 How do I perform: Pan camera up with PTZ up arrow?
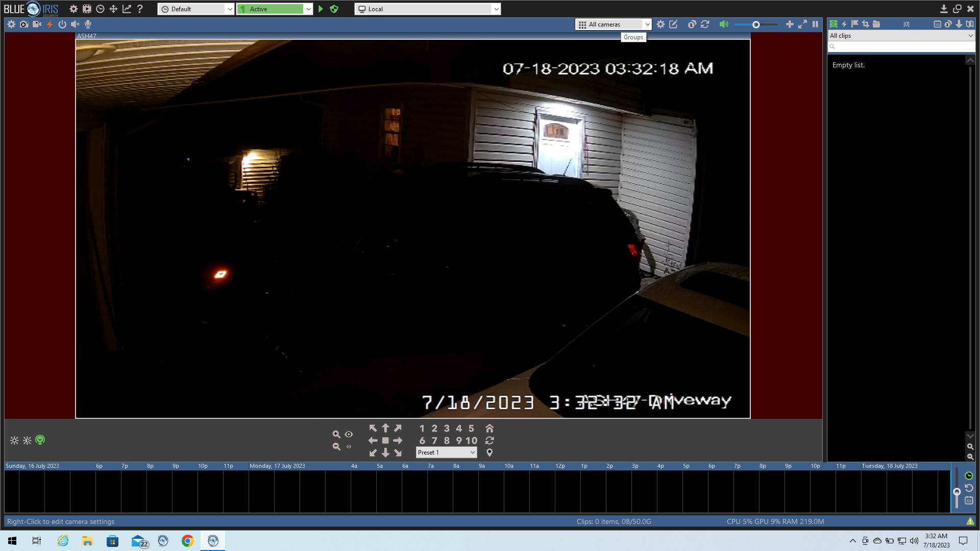[385, 428]
